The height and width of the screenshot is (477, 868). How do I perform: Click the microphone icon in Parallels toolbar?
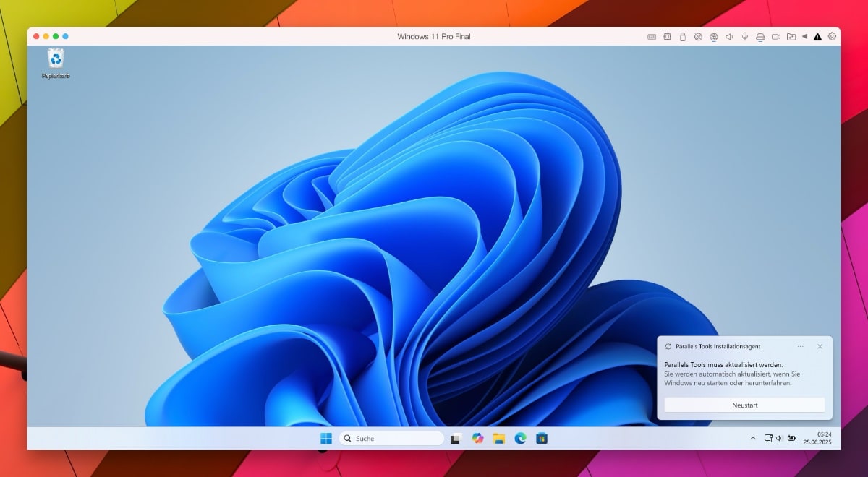[x=744, y=37]
